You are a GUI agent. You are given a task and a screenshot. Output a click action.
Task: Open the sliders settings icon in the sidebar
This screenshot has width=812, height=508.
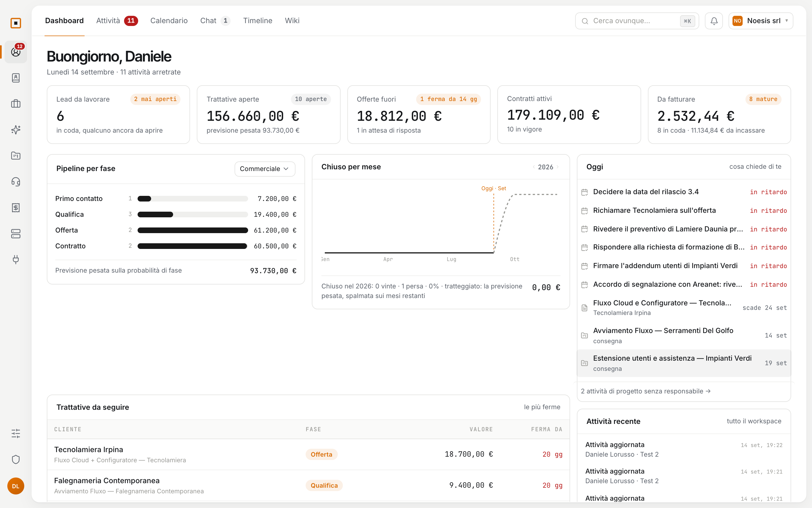click(16, 433)
